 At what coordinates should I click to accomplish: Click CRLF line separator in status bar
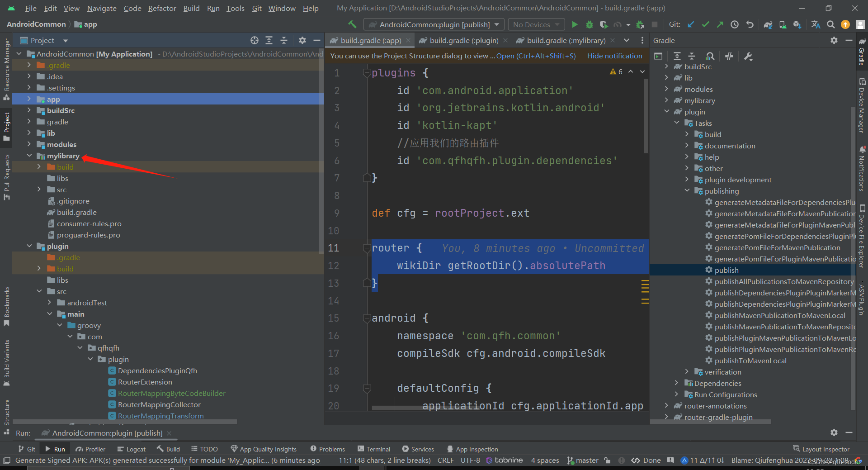pyautogui.click(x=445, y=460)
